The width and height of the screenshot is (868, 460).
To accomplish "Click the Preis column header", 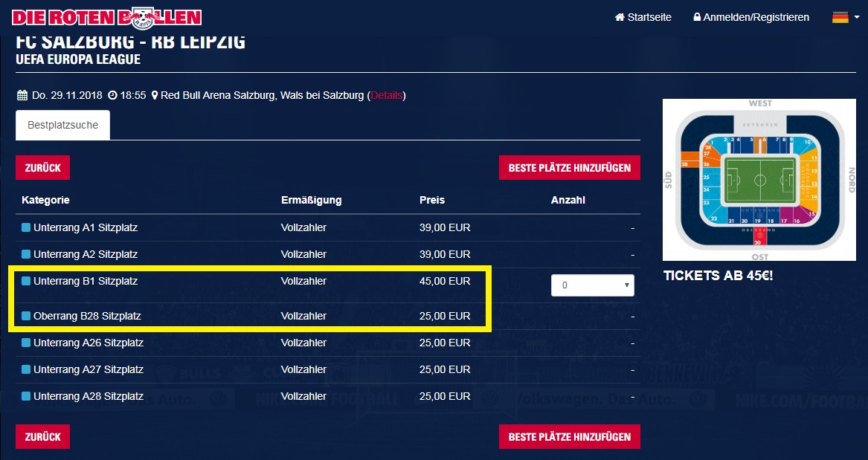I will point(432,200).
